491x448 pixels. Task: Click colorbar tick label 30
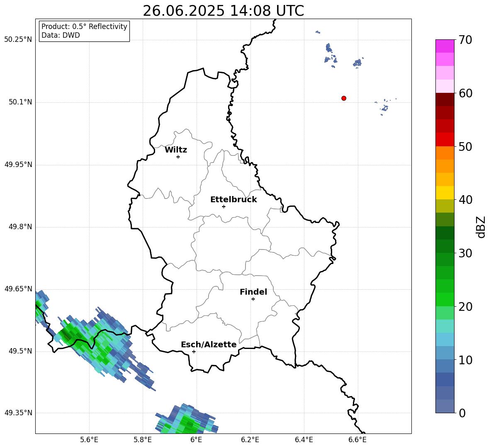pyautogui.click(x=465, y=253)
